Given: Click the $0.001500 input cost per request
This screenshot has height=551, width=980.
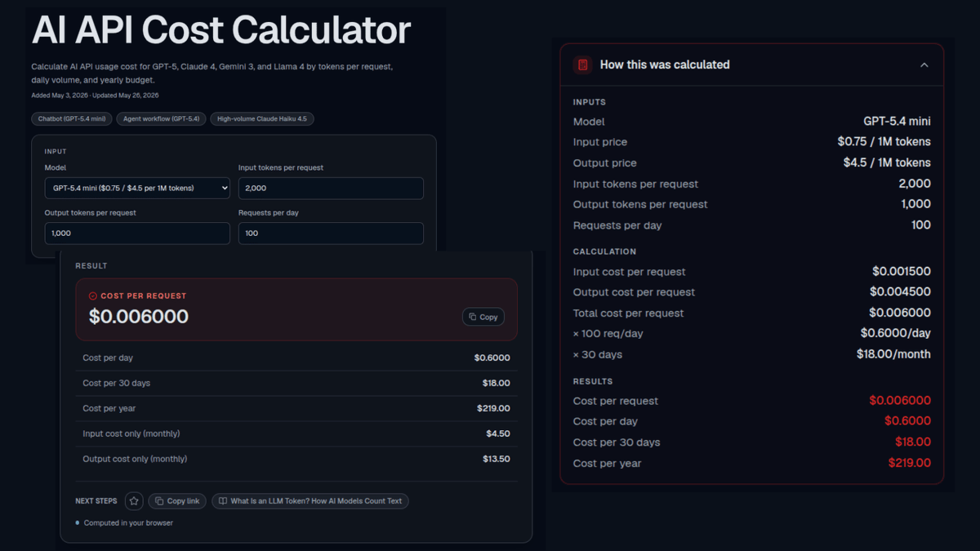Looking at the screenshot, I should coord(902,272).
